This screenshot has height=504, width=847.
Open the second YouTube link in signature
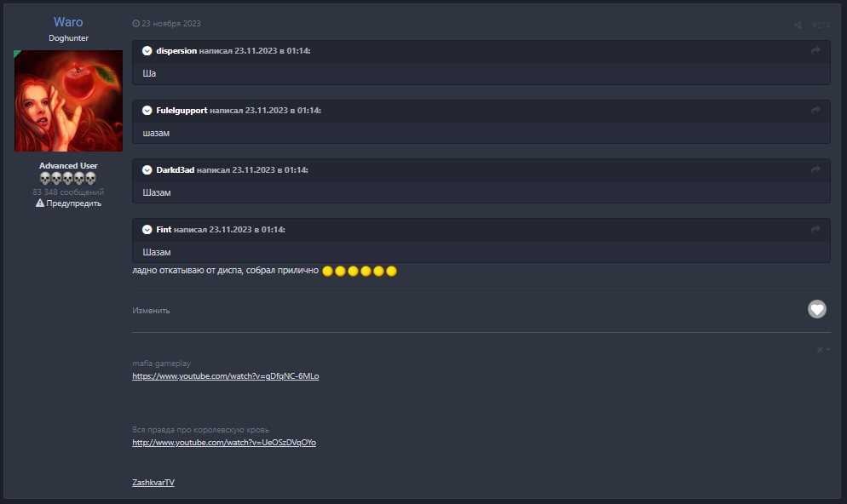click(224, 443)
